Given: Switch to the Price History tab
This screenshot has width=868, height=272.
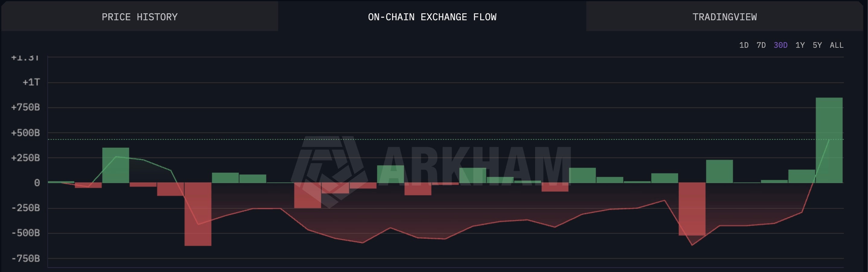Looking at the screenshot, I should pyautogui.click(x=140, y=17).
